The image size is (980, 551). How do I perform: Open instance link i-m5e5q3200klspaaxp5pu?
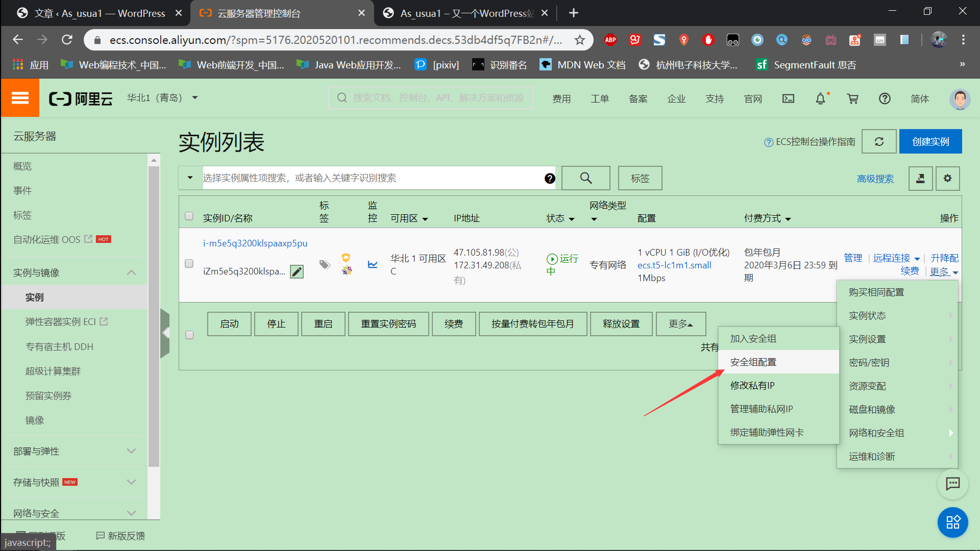click(x=255, y=243)
